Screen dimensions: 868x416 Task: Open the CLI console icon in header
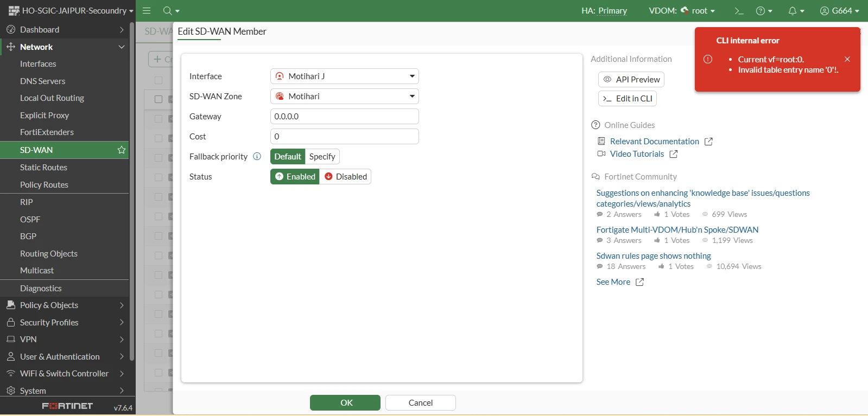[738, 11]
